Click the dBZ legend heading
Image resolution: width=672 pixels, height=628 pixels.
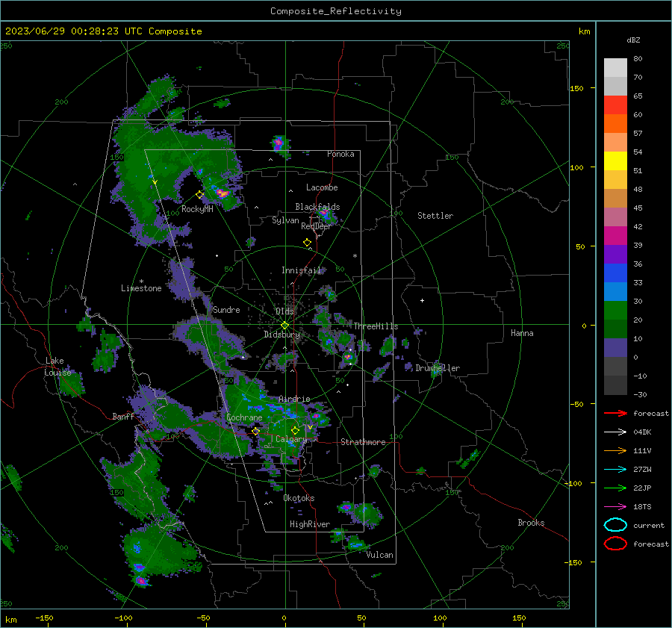633,40
